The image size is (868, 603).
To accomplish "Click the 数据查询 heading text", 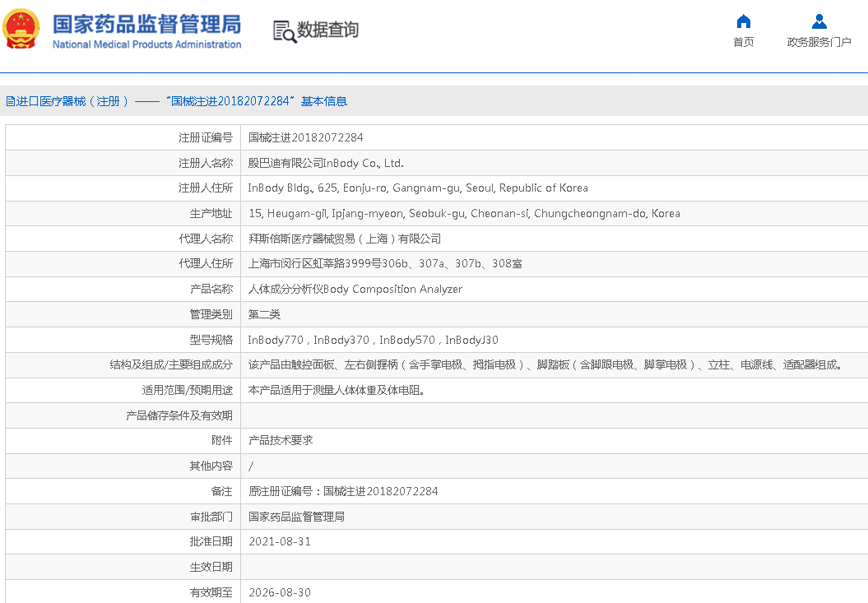I will click(327, 30).
